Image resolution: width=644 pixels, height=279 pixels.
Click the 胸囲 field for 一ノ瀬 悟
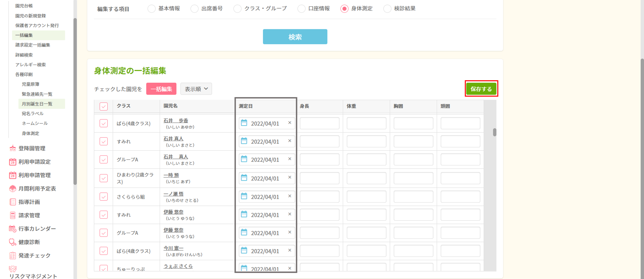413,197
